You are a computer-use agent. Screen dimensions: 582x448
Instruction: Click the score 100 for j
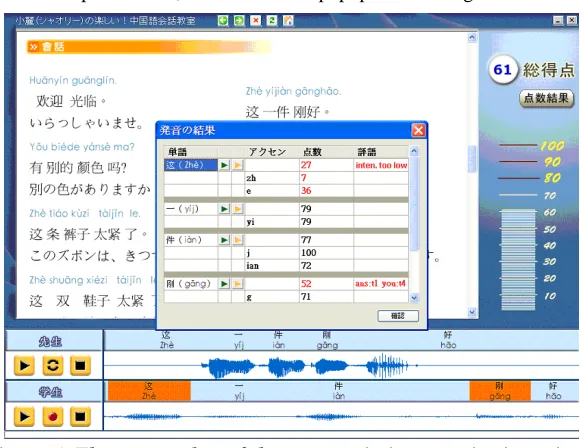(x=326, y=253)
